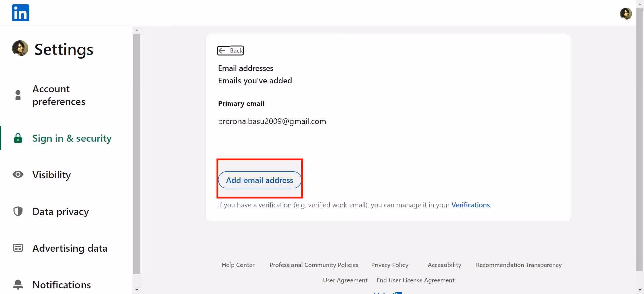644x294 pixels.
Task: Open the profile avatar menu at top right
Action: 626,14
